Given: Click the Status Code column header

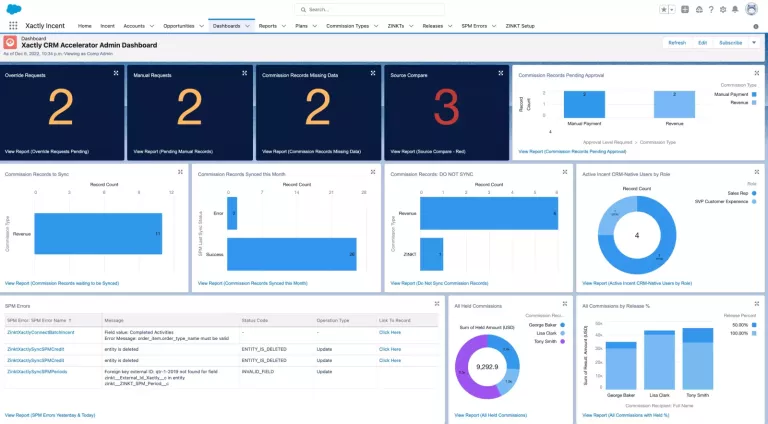Looking at the screenshot, I should pos(255,320).
